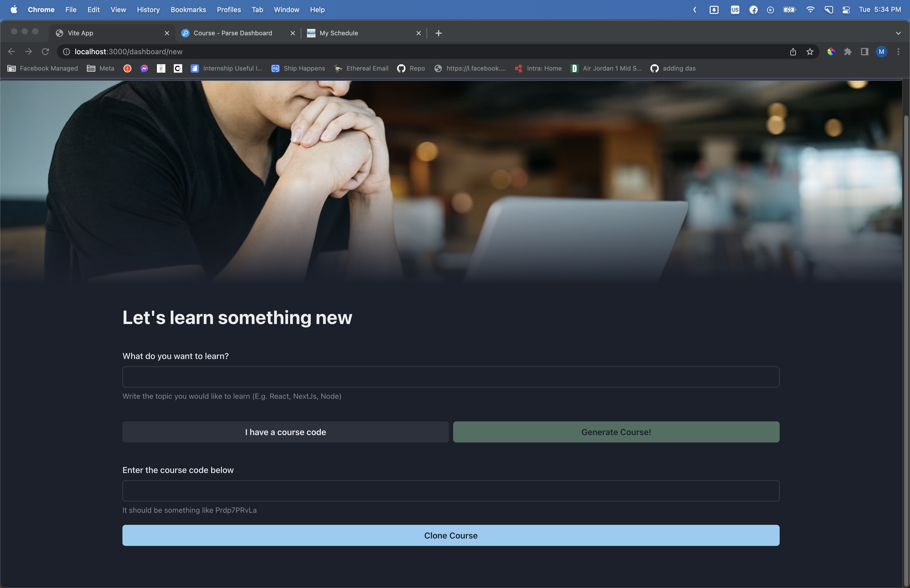Open the Bookmarks menu
910x588 pixels.
pyautogui.click(x=188, y=10)
